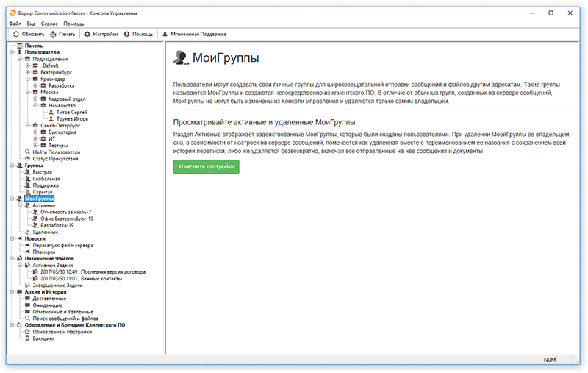Image resolution: width=588 pixels, height=373 pixels.
Task: Collapse the Санкт-Петербург node
Action: (28, 126)
